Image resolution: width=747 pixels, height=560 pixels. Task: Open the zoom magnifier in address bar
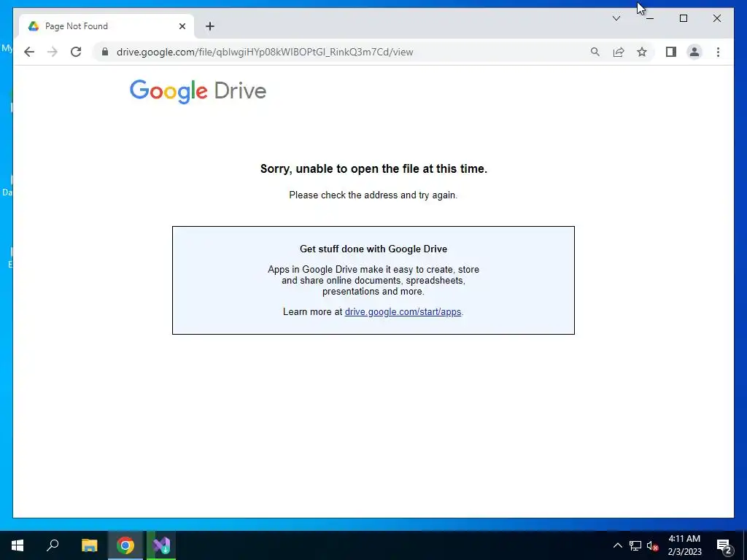point(595,52)
